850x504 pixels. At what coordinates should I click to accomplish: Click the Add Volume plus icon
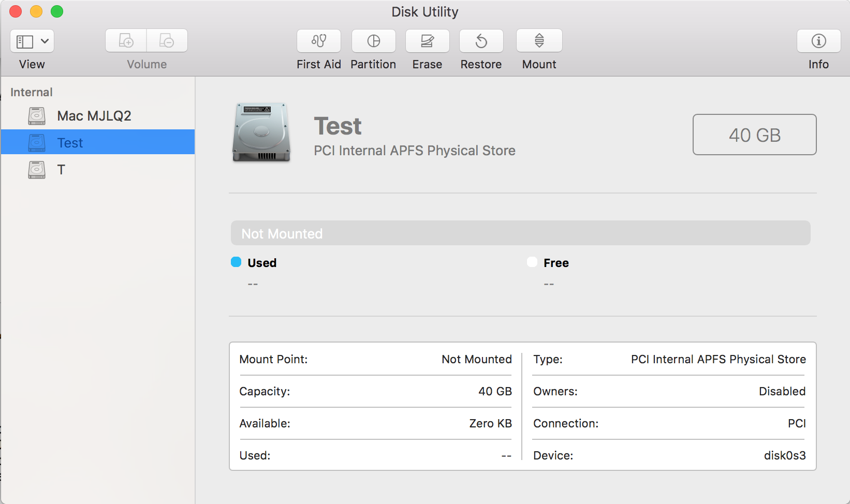[126, 41]
